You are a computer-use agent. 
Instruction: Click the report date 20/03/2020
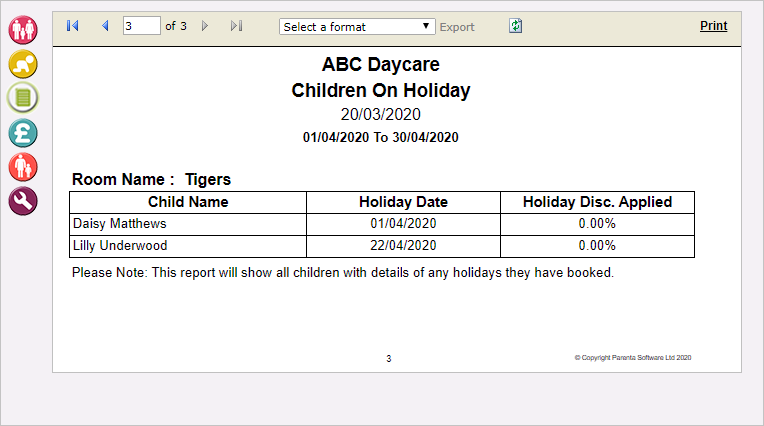[381, 114]
